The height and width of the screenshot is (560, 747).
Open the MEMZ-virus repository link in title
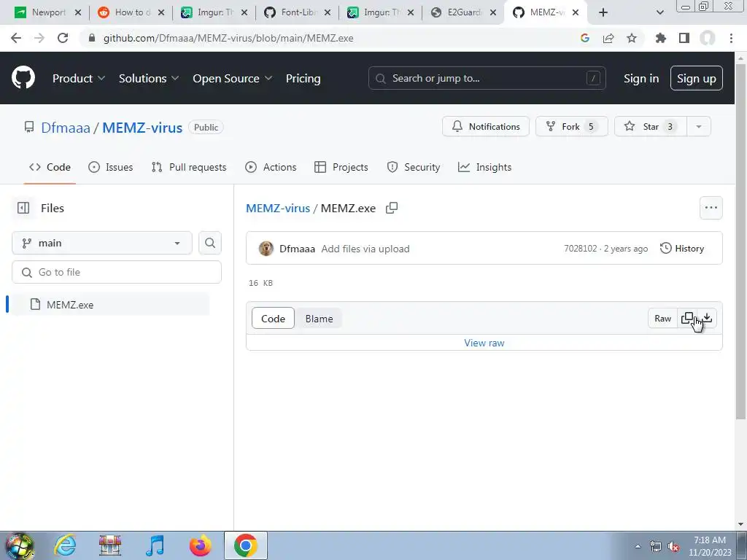tap(142, 128)
